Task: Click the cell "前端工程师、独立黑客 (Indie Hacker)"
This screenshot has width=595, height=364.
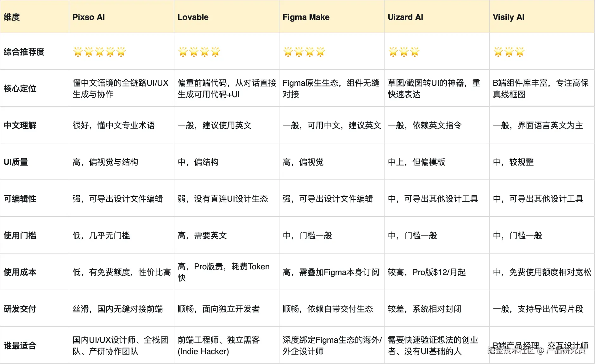Action: pos(227,345)
